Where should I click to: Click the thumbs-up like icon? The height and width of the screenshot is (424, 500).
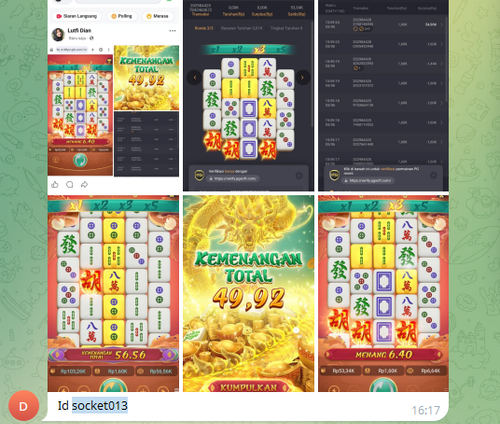pos(55,184)
